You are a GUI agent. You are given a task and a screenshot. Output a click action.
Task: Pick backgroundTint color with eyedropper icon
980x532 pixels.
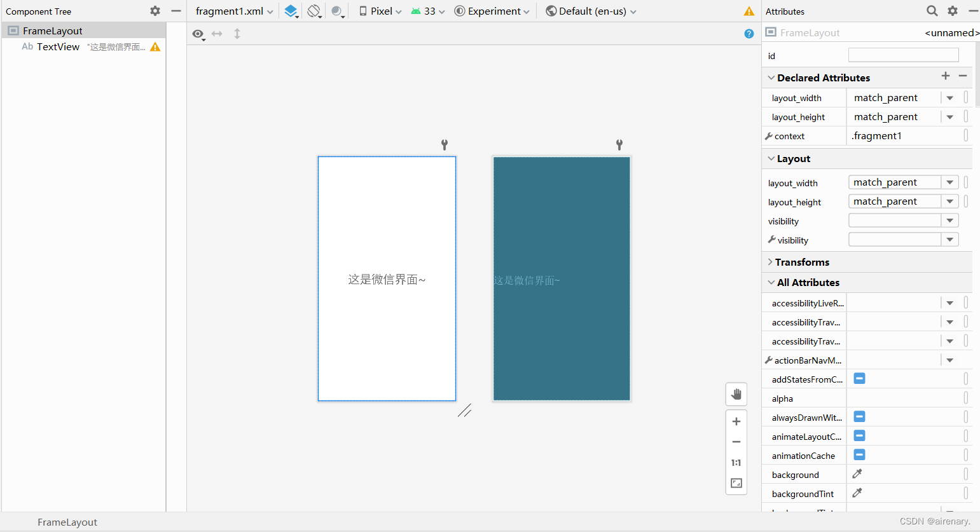click(x=857, y=493)
